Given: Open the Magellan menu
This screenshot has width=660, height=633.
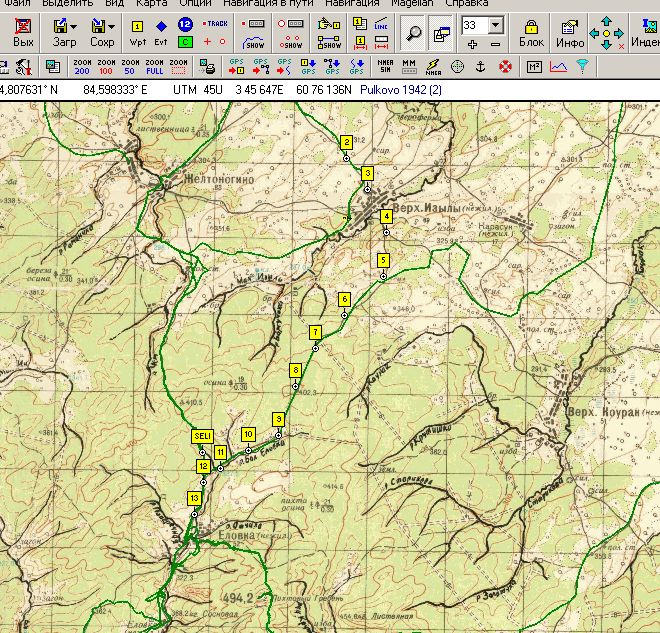Looking at the screenshot, I should click(412, 3).
